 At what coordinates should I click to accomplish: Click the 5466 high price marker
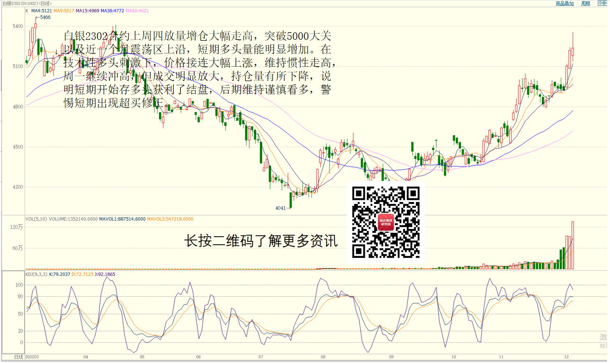pyautogui.click(x=45, y=18)
